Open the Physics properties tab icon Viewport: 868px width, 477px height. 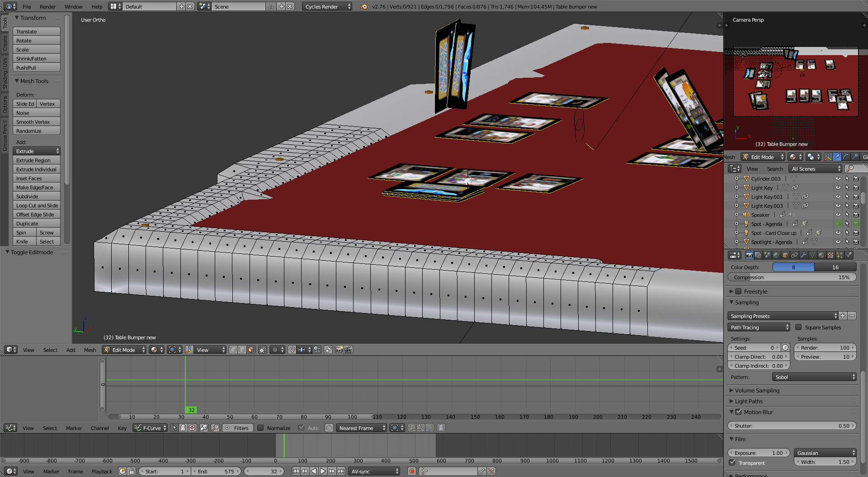click(x=849, y=255)
